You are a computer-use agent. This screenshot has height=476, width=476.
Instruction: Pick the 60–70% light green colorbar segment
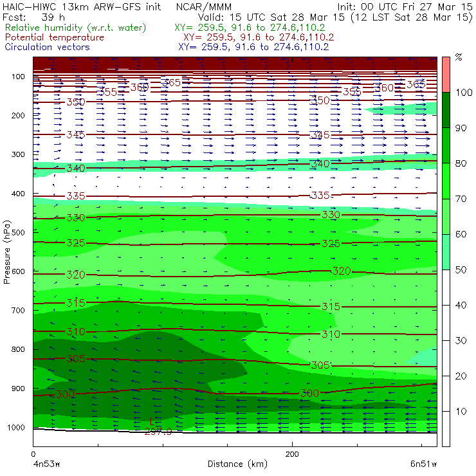[x=446, y=216]
